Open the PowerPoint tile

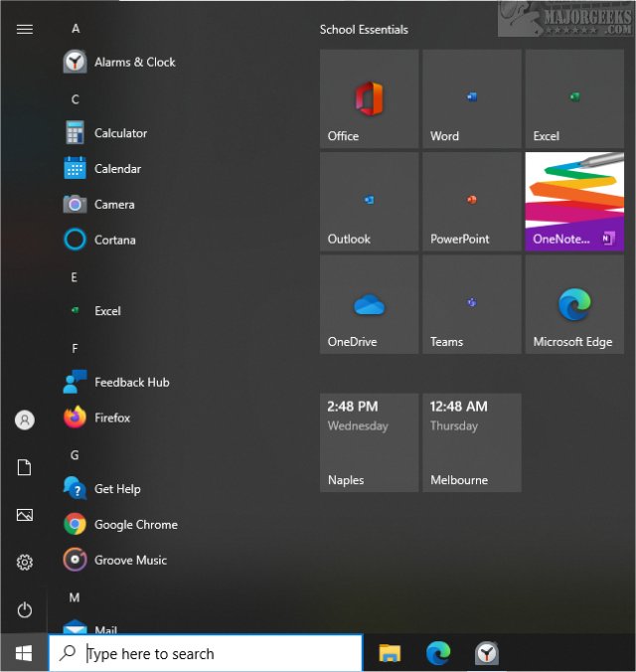point(472,202)
